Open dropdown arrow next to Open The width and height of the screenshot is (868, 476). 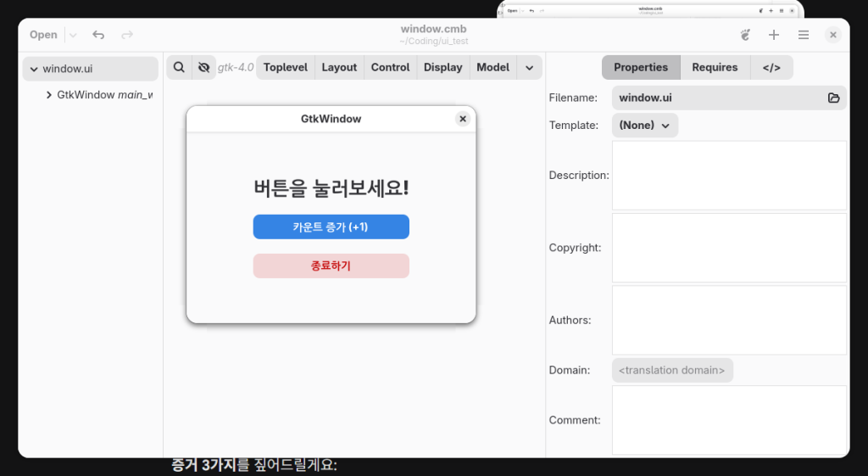click(x=73, y=35)
